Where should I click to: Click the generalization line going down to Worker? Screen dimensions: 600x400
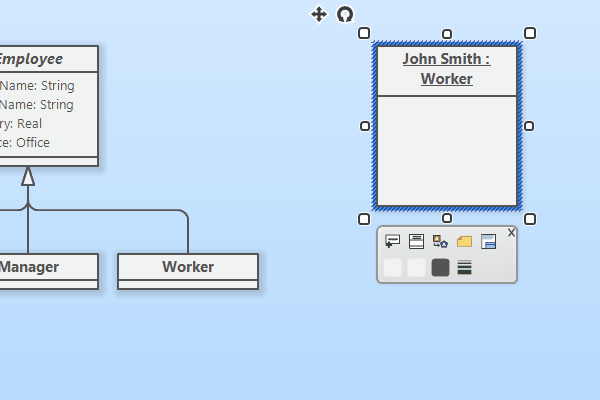[188, 233]
